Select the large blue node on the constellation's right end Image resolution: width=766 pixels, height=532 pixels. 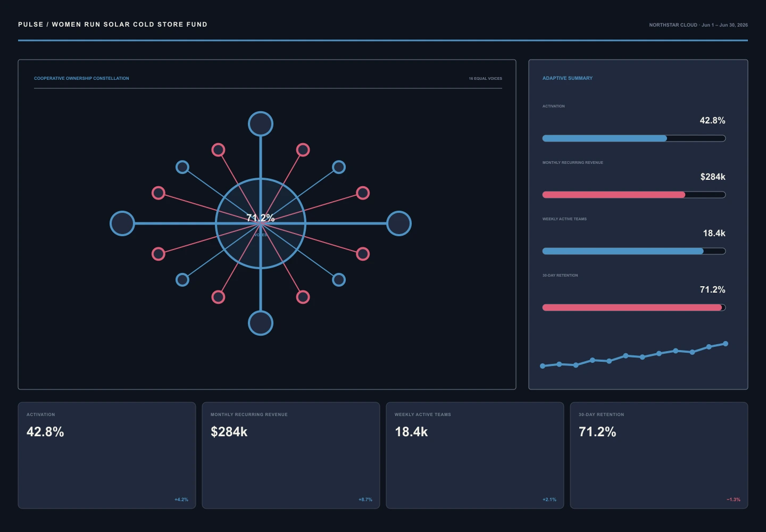(x=399, y=223)
